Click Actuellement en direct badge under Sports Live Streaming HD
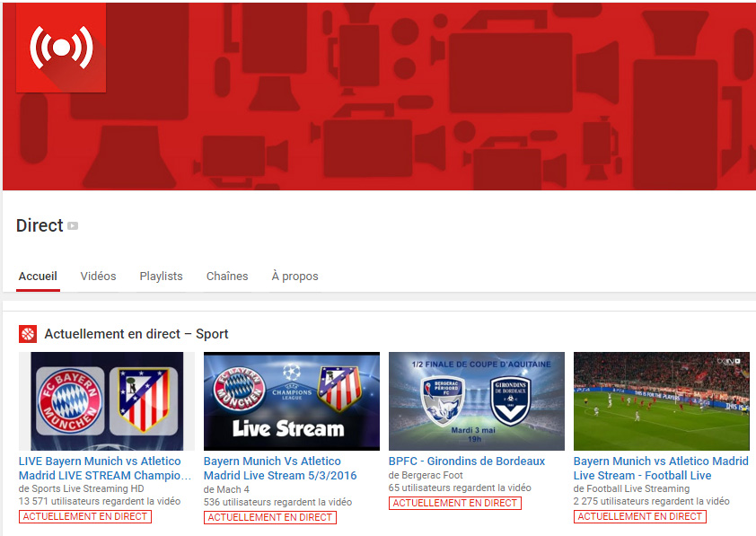The image size is (756, 536). click(85, 516)
